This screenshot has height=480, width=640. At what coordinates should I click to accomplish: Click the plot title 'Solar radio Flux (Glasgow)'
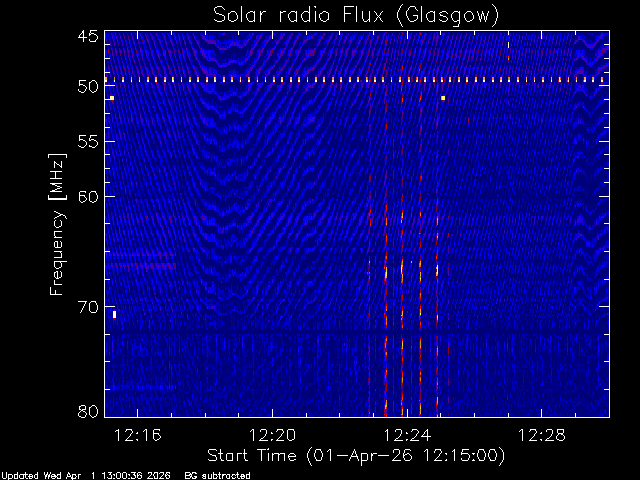tap(356, 16)
